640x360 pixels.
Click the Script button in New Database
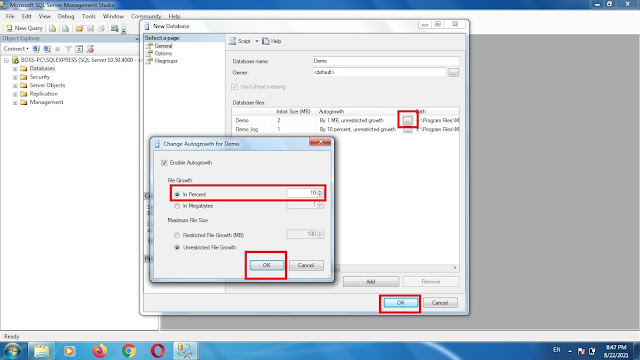[240, 41]
